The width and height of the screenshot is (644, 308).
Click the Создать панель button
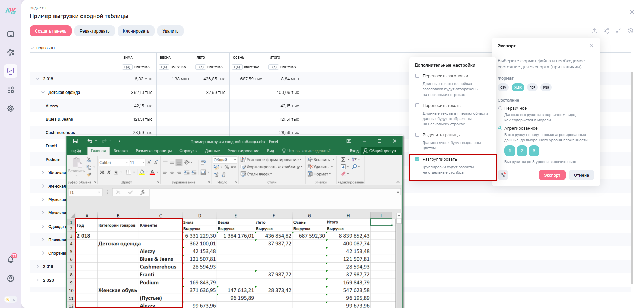(x=51, y=31)
